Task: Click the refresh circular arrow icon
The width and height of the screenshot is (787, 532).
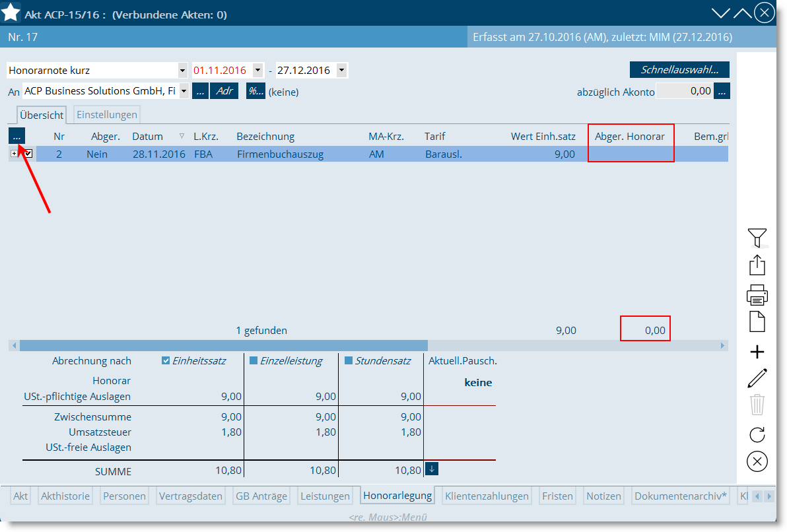Action: click(x=757, y=434)
